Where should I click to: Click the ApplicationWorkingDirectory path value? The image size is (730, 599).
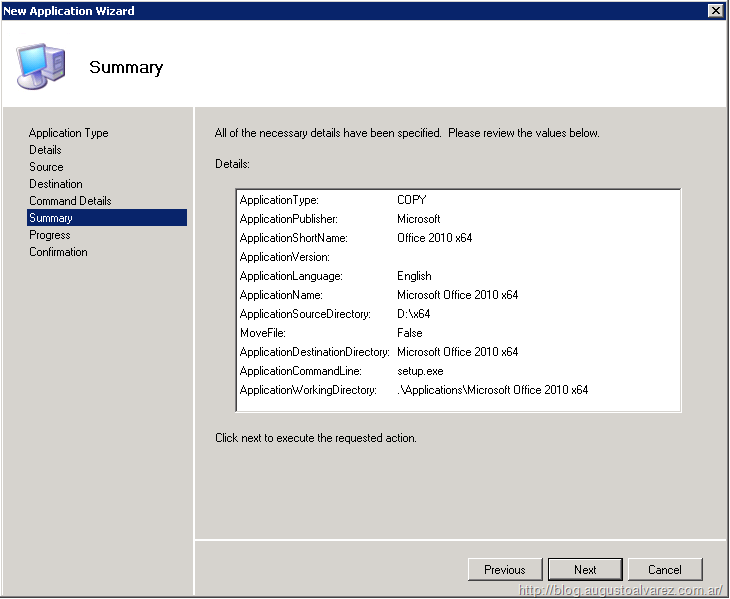tap(492, 390)
